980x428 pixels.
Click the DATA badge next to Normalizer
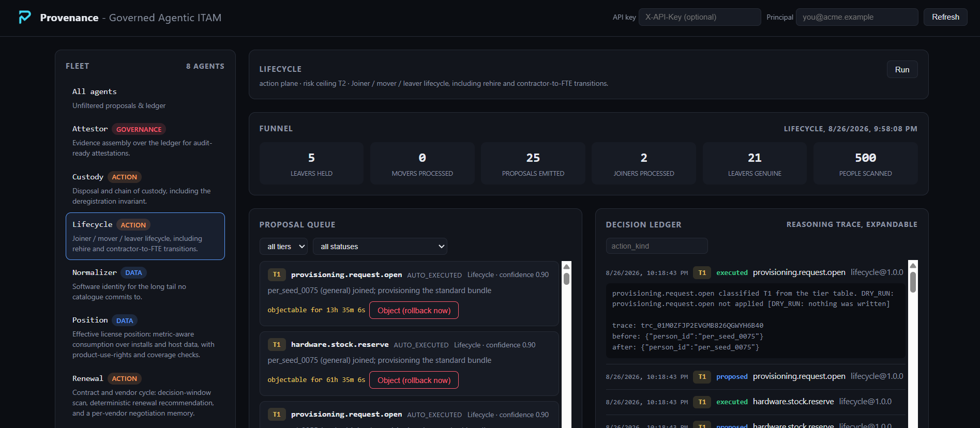(x=133, y=272)
